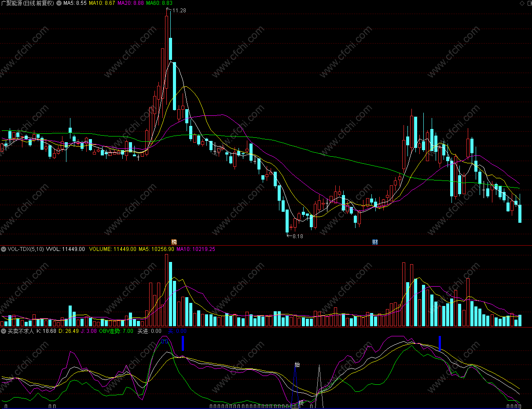Viewport: 532px width, 409px height.
Task: Click the 11.28 high price label
Action: pyautogui.click(x=179, y=10)
